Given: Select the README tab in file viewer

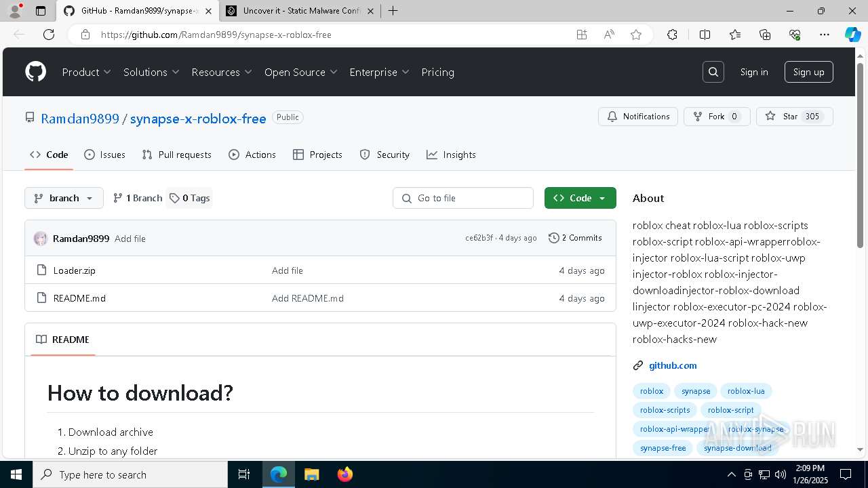Looking at the screenshot, I should pos(62,340).
